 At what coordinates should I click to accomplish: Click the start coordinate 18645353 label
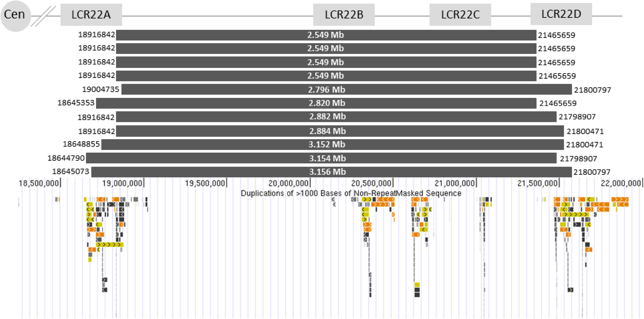76,103
